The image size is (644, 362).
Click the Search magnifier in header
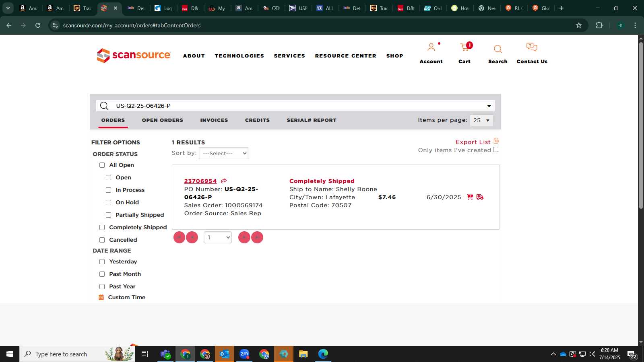(x=498, y=49)
